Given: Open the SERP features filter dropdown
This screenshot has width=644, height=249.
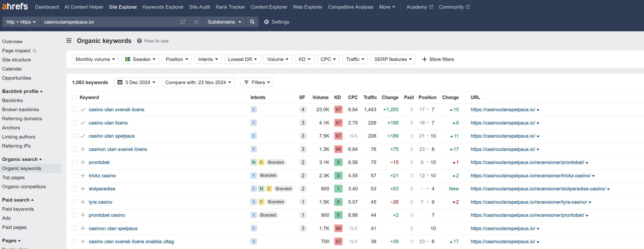Looking at the screenshot, I should [393, 59].
